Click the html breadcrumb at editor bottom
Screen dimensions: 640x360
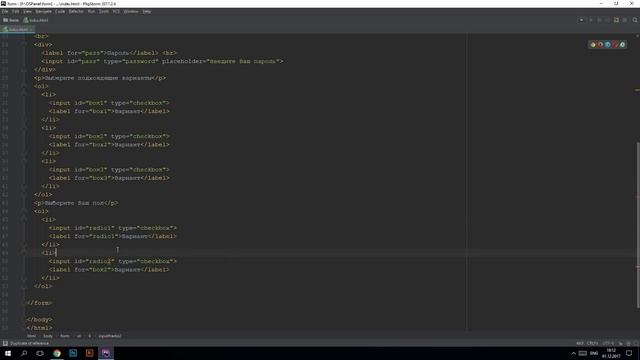[x=31, y=336]
